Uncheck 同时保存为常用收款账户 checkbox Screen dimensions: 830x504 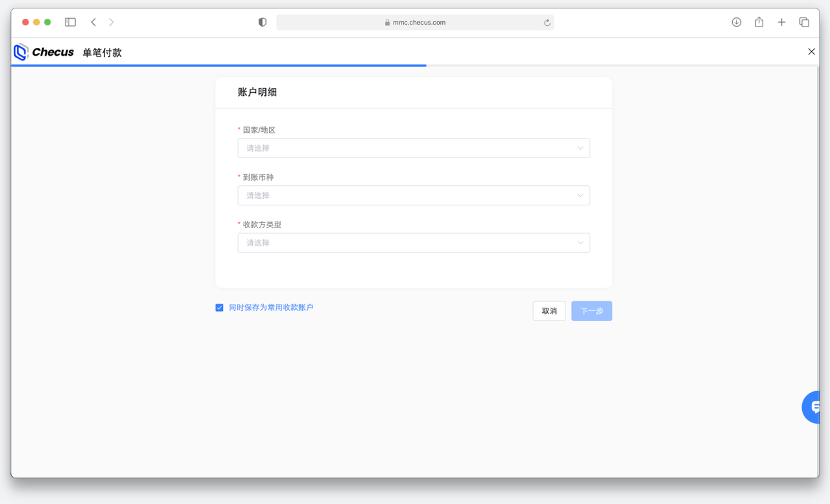(219, 308)
